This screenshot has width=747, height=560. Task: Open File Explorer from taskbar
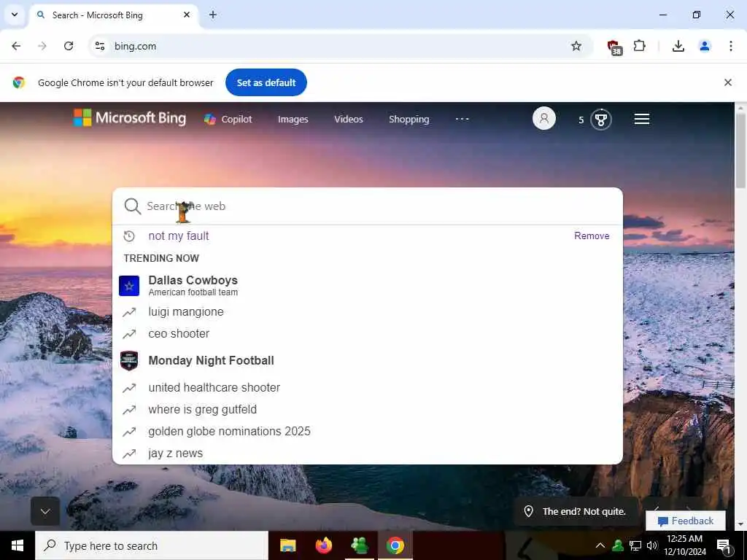tap(287, 545)
